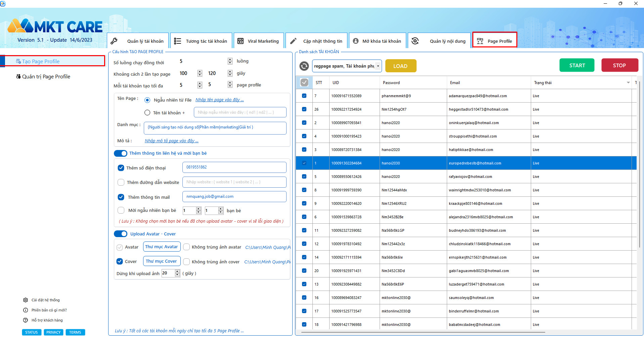Open the application icon in the title bar
Image resolution: width=644 pixels, height=338 pixels.
(3, 3)
